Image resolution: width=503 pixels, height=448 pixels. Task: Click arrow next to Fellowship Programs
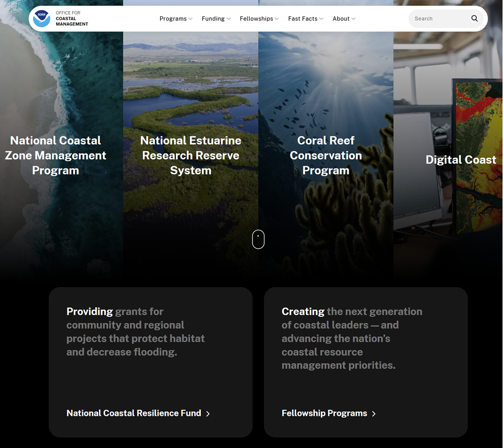tap(374, 414)
